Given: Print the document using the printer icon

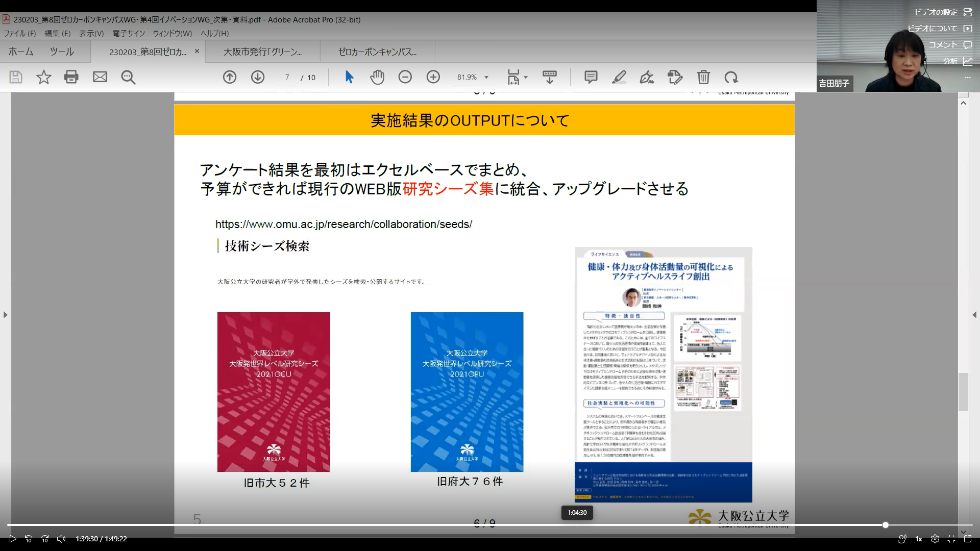Looking at the screenshot, I should [x=71, y=77].
